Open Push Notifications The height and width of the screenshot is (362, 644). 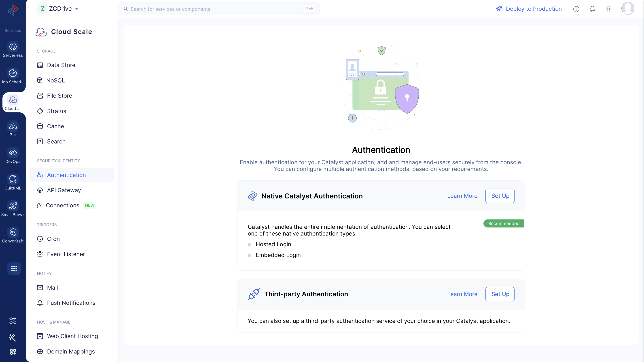coord(72,303)
